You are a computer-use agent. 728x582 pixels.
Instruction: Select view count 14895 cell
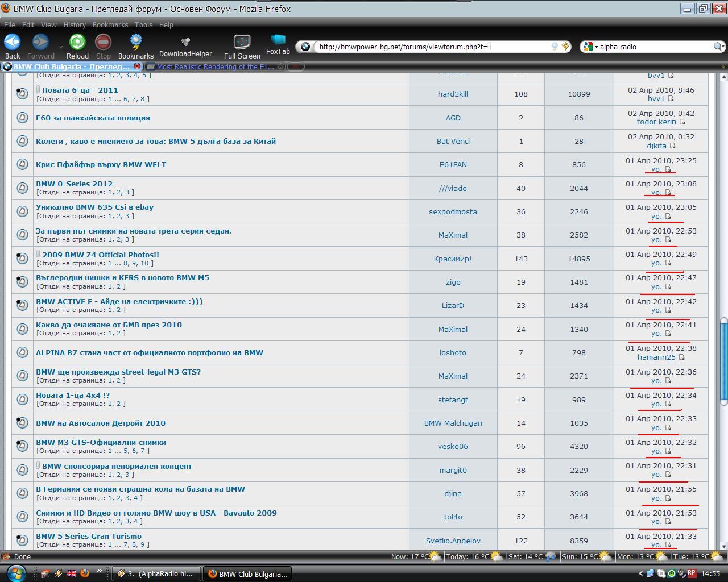click(579, 259)
